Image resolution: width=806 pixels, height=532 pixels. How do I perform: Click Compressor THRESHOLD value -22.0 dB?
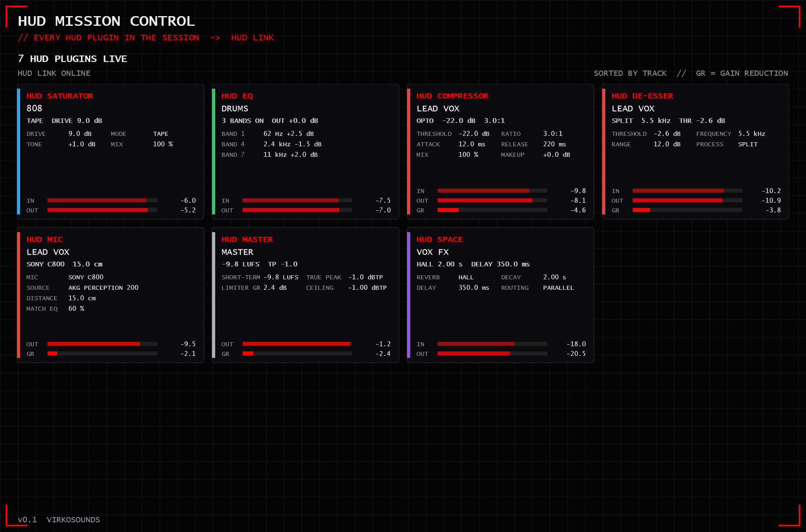(x=474, y=133)
